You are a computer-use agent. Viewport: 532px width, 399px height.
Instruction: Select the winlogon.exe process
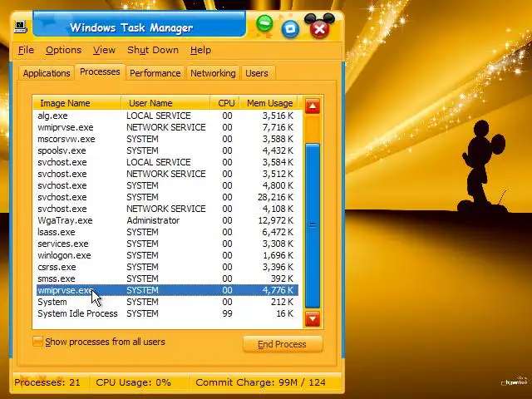167,255
